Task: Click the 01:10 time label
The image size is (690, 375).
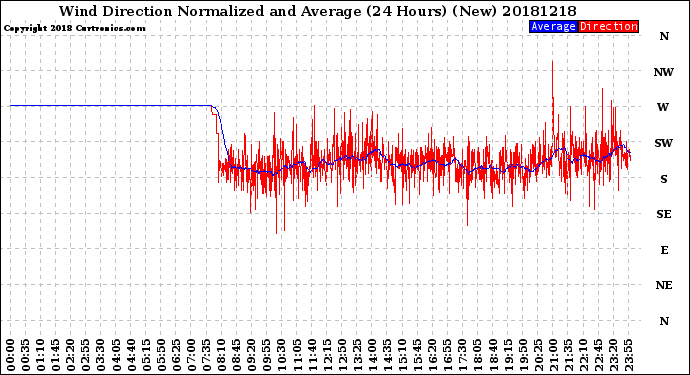Action: (x=41, y=355)
